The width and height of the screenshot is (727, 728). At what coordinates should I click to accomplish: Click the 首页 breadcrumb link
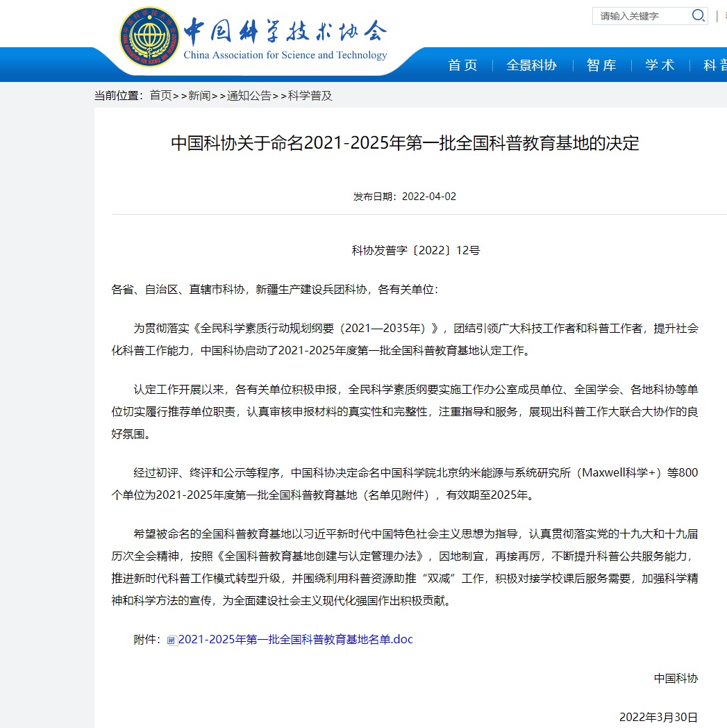tap(160, 96)
